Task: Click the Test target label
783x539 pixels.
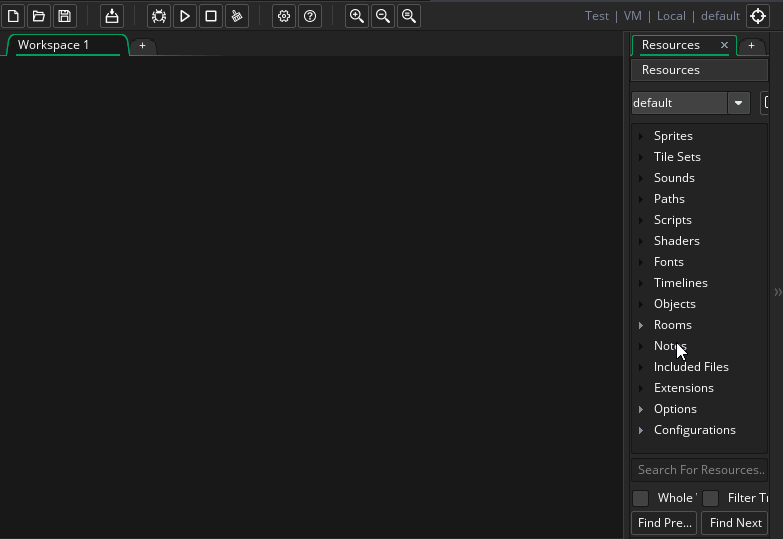Action: point(597,16)
